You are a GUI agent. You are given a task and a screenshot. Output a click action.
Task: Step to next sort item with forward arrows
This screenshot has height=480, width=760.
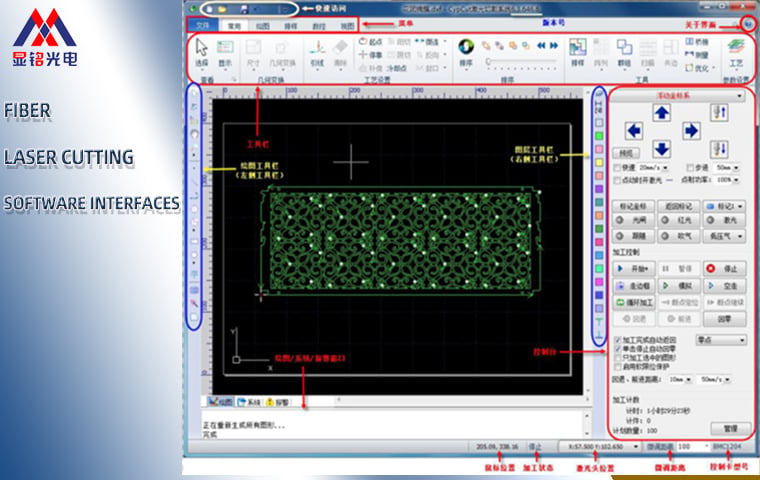[554, 46]
